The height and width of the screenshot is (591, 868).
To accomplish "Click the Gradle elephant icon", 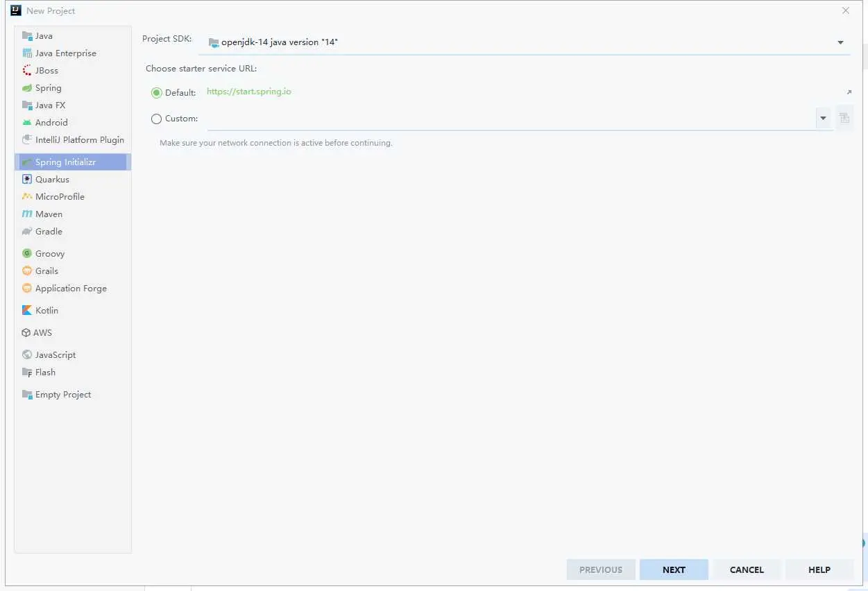I will (x=27, y=232).
